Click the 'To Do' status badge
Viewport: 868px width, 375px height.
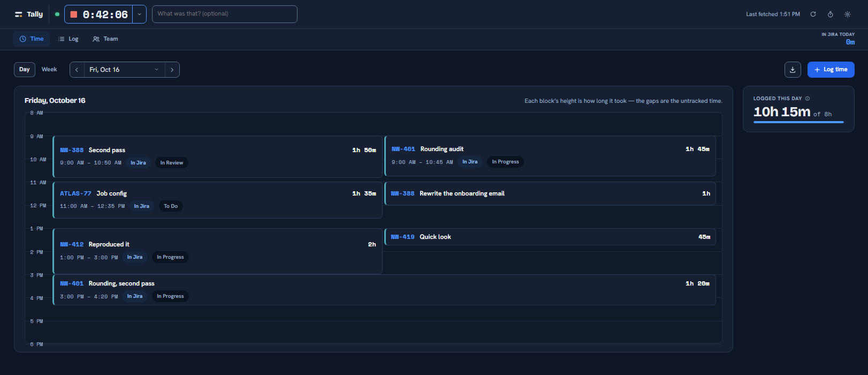171,206
